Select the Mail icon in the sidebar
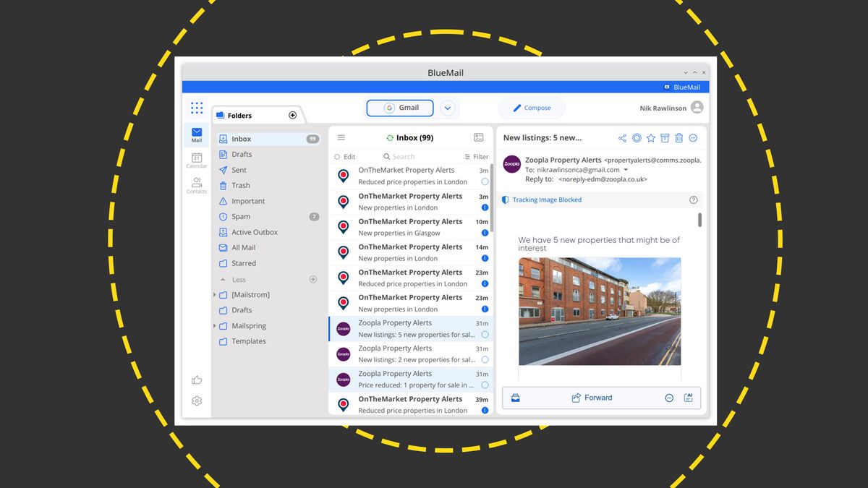This screenshot has height=488, width=868. pos(196,134)
